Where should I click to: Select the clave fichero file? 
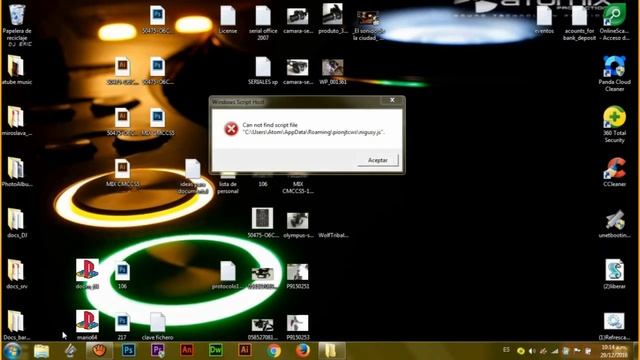[x=157, y=322]
